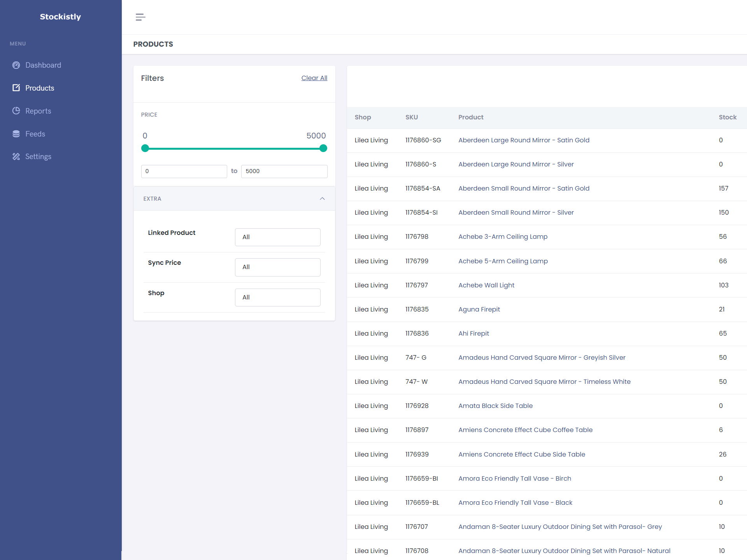This screenshot has width=747, height=560.
Task: Click the maximum price input showing 5000
Action: pos(284,171)
